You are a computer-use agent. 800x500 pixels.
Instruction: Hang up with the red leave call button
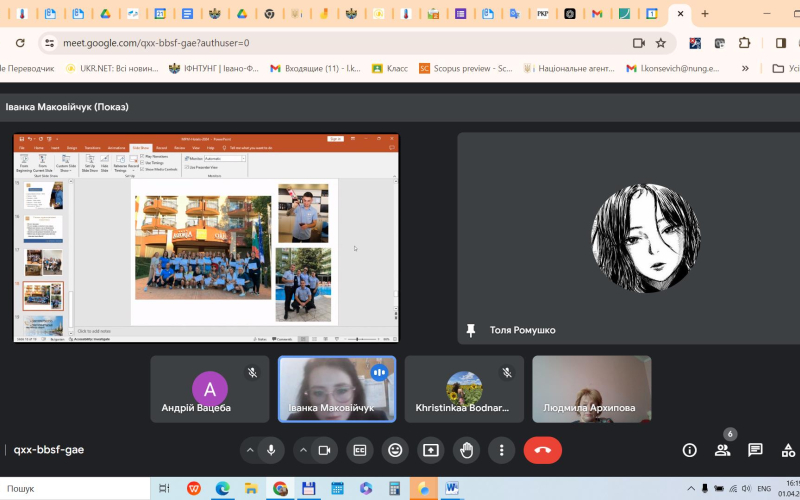coord(542,450)
